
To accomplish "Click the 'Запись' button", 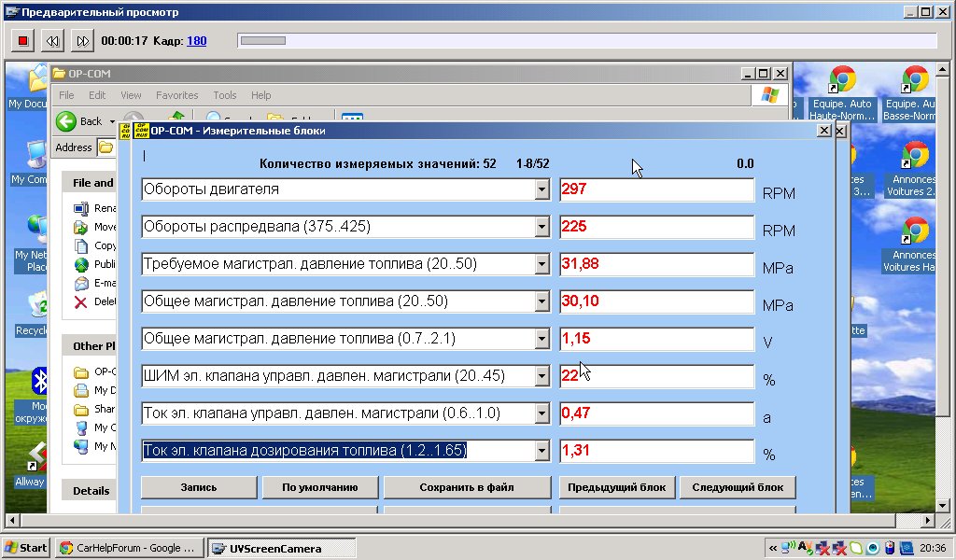I will tap(199, 487).
